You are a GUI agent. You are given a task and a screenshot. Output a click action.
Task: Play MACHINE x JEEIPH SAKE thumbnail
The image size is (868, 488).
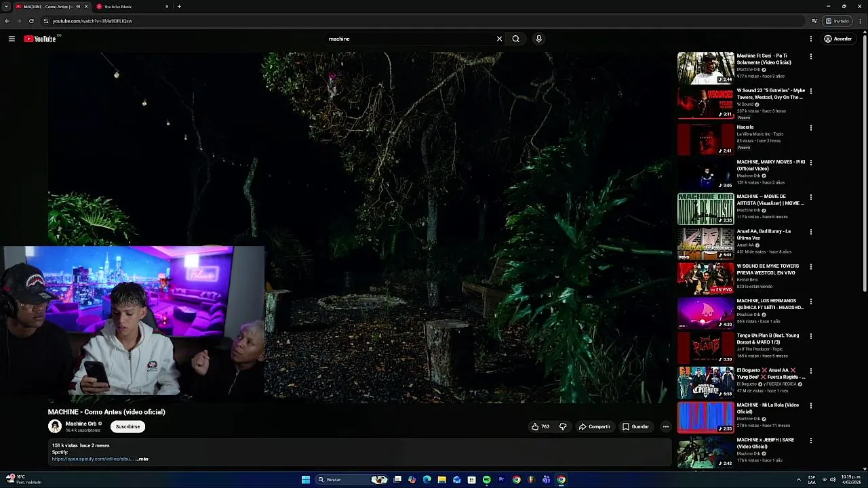(705, 451)
